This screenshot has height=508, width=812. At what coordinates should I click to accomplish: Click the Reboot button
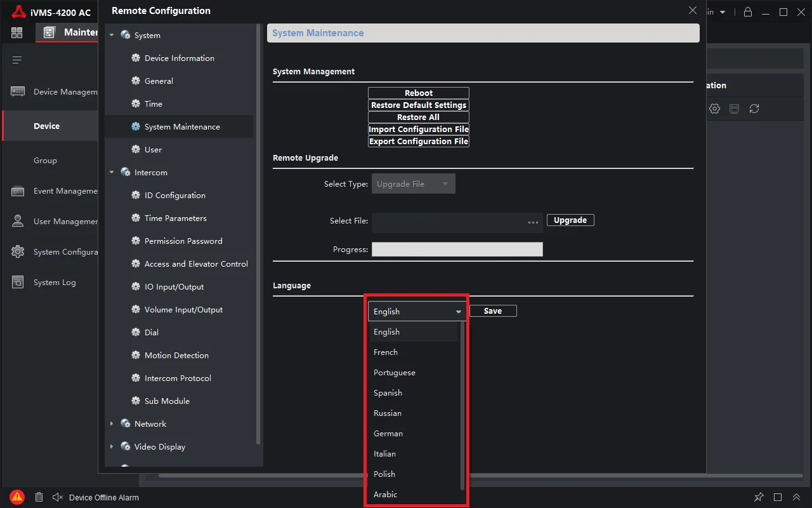coord(419,93)
